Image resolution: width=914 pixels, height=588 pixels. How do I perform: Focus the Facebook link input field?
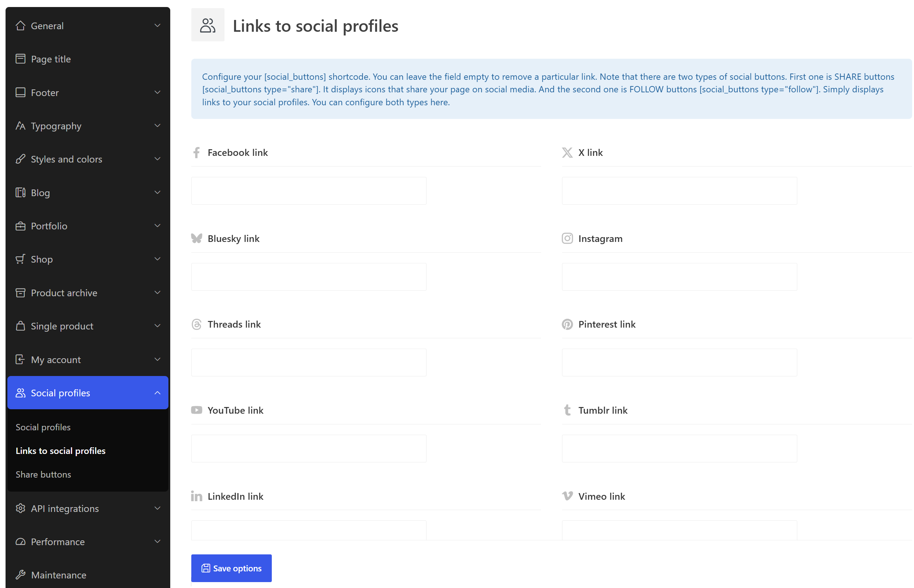click(308, 191)
